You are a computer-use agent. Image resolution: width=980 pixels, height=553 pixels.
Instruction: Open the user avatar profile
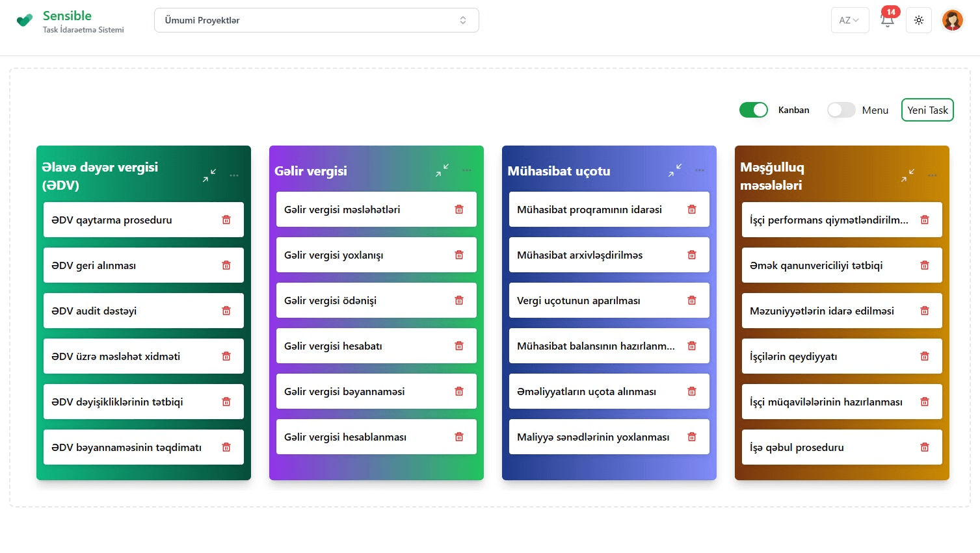953,20
